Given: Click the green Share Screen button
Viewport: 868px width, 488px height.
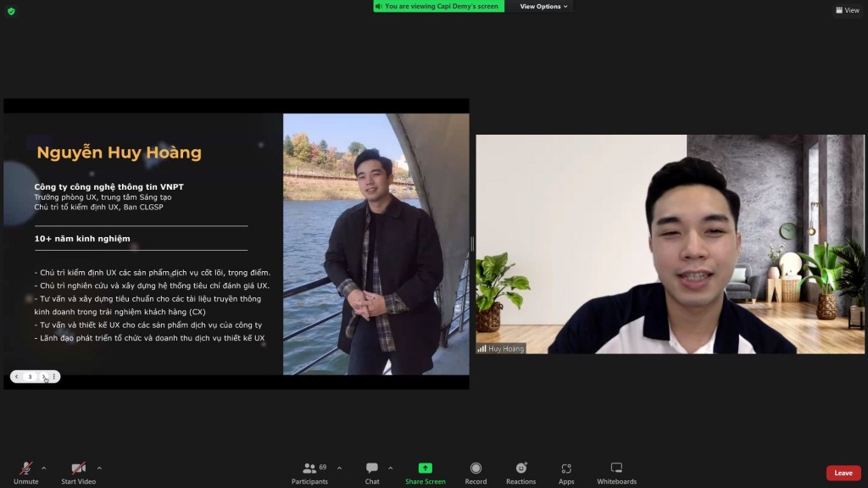Looking at the screenshot, I should pos(426,473).
